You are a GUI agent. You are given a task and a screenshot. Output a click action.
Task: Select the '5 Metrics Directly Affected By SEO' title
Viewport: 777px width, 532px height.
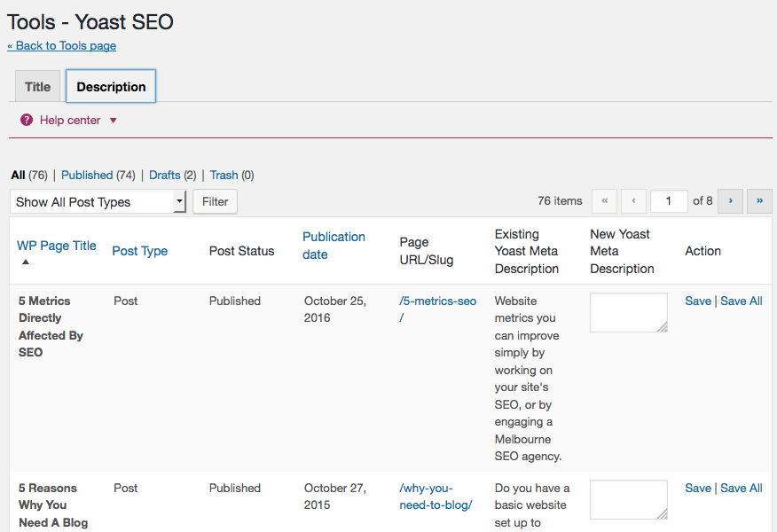tap(51, 327)
